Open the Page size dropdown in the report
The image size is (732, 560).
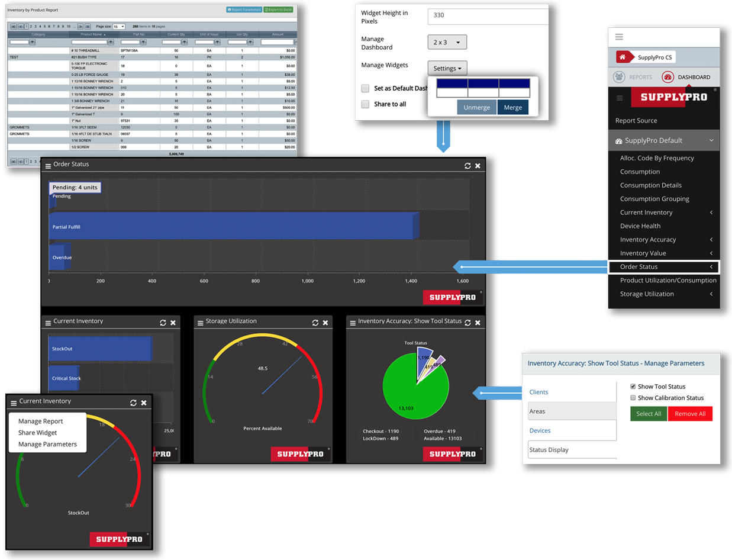(x=119, y=27)
